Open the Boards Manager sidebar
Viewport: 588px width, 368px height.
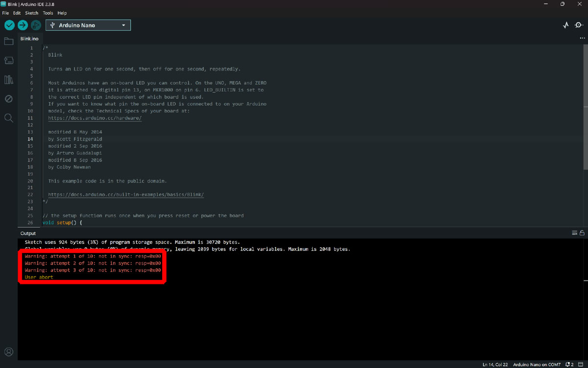[x=8, y=60]
